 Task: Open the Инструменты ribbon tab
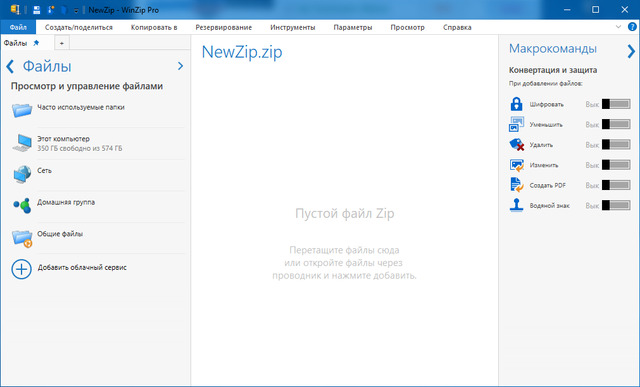pos(293,27)
